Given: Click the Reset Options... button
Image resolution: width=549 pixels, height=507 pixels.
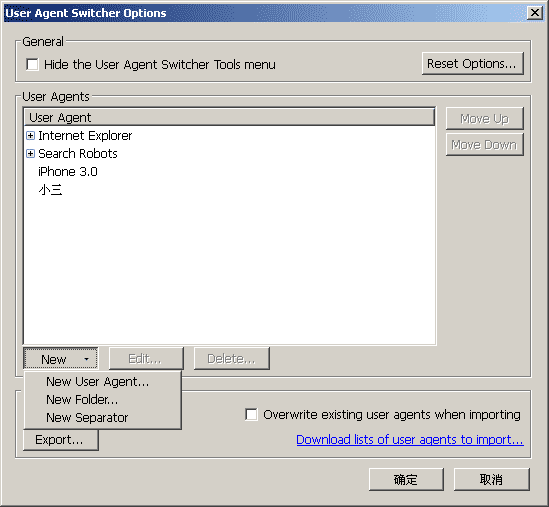Looking at the screenshot, I should point(473,64).
